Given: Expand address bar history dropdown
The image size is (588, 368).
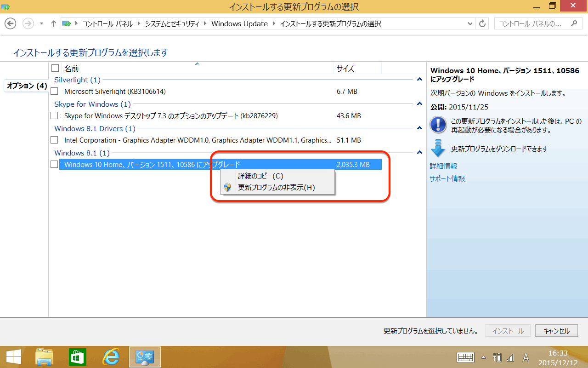Looking at the screenshot, I should [470, 23].
